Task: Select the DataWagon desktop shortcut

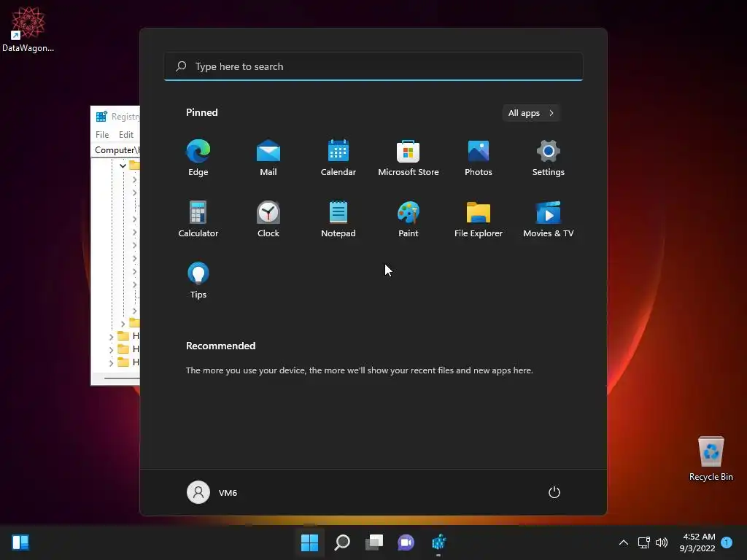Action: [x=28, y=29]
